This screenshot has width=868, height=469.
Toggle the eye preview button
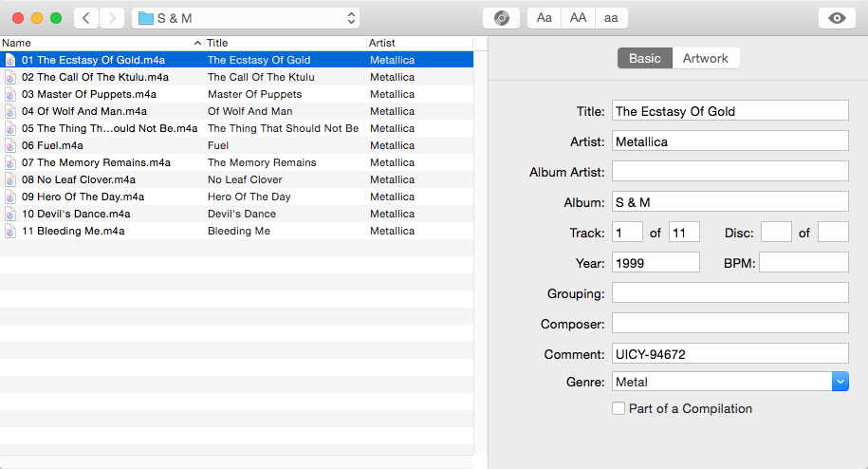click(x=837, y=18)
